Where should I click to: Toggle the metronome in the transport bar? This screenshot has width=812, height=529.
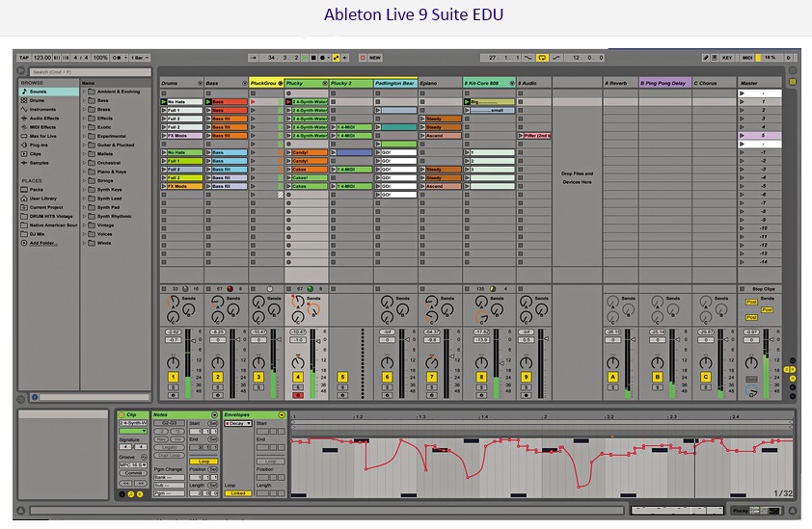(117, 58)
